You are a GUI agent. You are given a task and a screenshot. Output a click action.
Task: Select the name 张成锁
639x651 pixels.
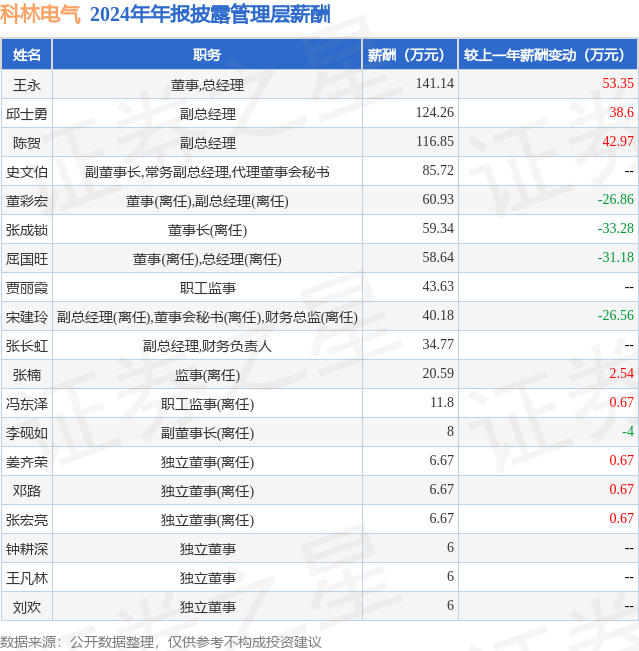pyautogui.click(x=27, y=230)
